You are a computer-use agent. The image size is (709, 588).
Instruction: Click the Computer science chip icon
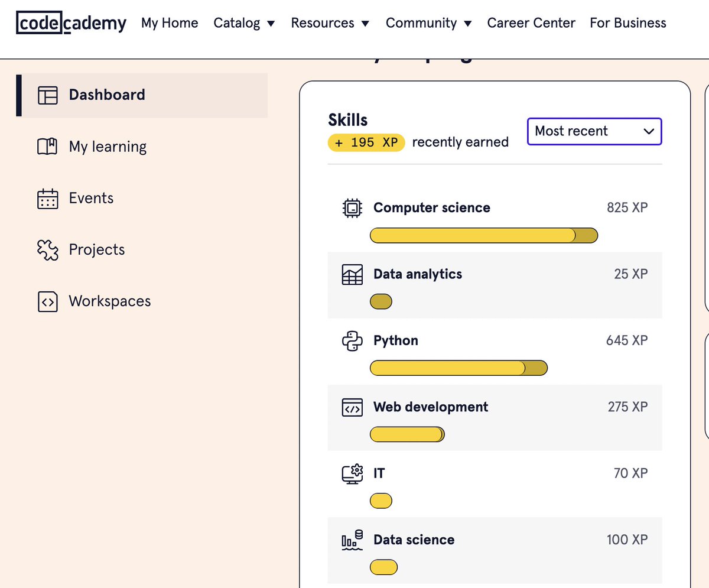click(352, 208)
